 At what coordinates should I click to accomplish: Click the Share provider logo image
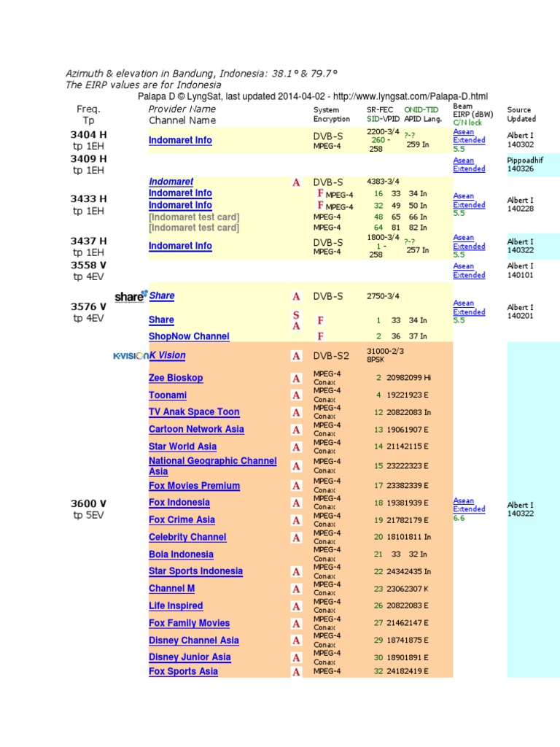coord(131,296)
